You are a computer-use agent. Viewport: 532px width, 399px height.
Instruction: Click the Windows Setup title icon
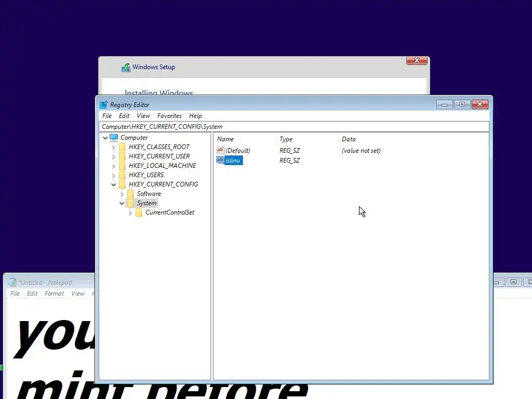click(x=126, y=68)
